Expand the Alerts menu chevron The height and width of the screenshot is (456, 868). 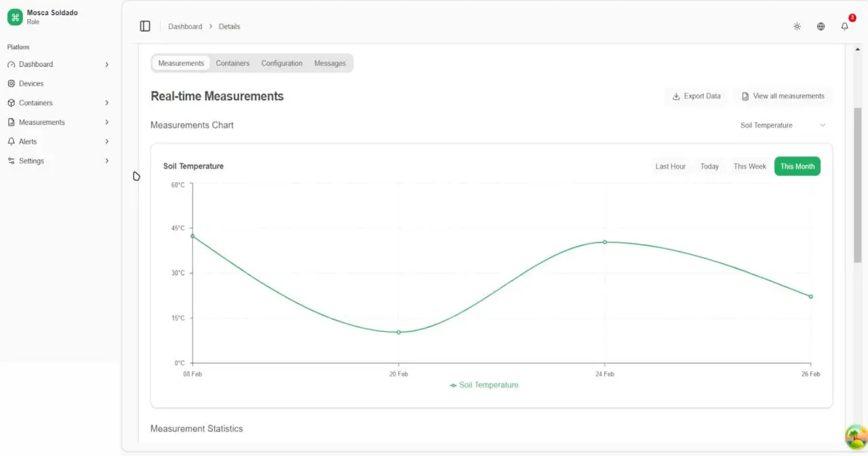[x=106, y=141]
